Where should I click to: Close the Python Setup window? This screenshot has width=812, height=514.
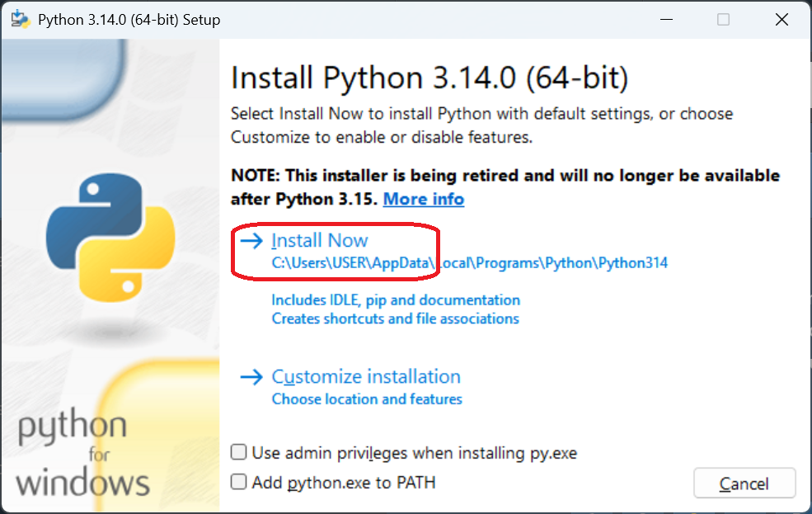781,19
